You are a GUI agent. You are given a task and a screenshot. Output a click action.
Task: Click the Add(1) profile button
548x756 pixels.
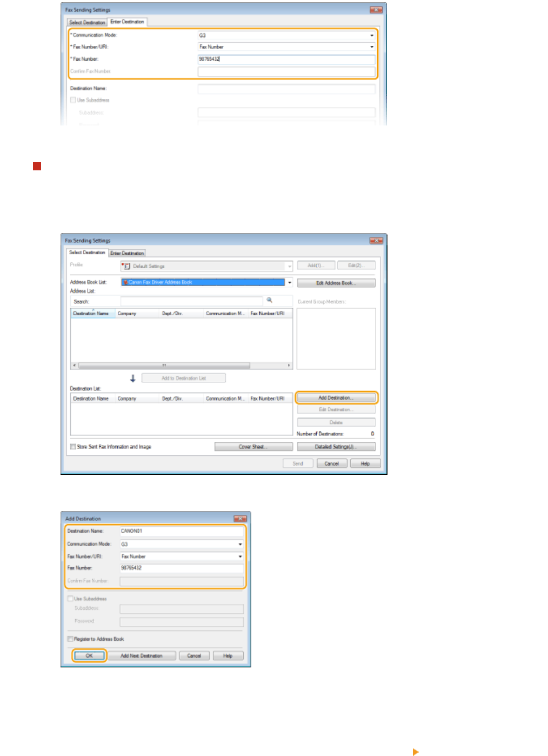(x=316, y=265)
